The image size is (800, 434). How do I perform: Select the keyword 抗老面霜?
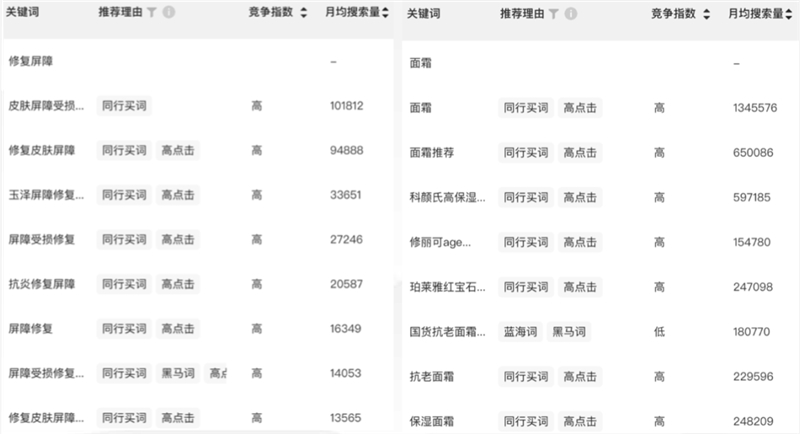click(432, 376)
